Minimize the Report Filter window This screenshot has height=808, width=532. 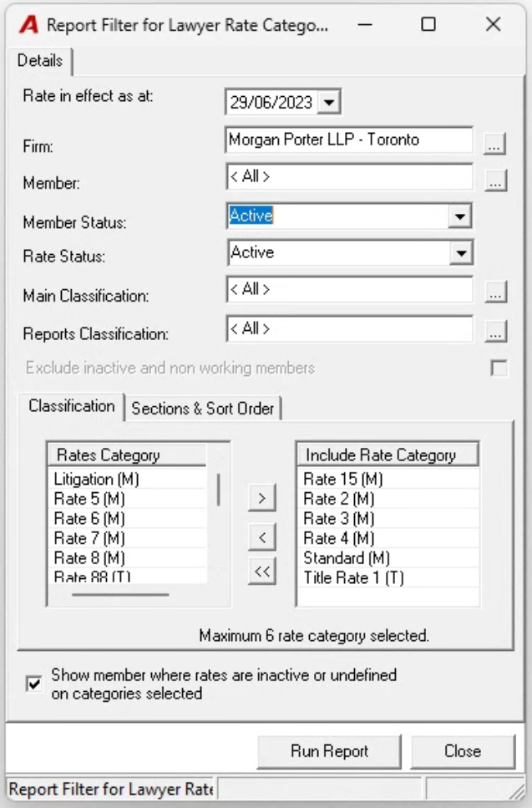[365, 25]
